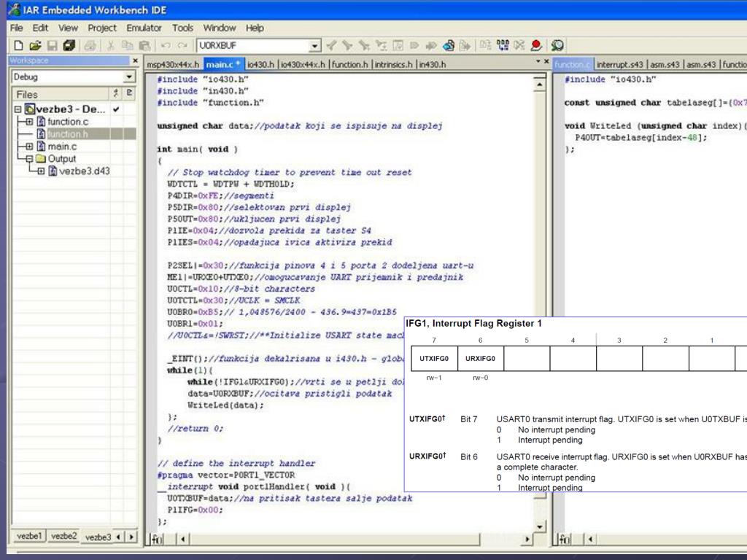Image resolution: width=747 pixels, height=560 pixels.
Task: Click the Make build toolbar icon
Action: 503,45
